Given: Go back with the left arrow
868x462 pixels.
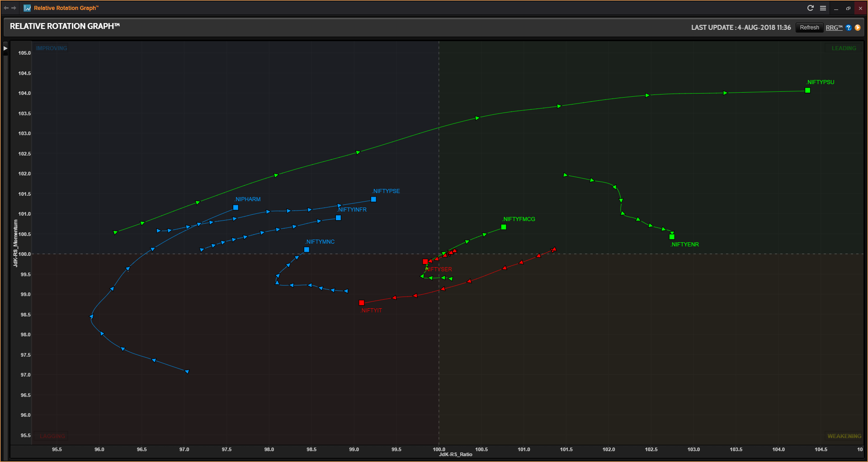Looking at the screenshot, I should click(x=6, y=8).
